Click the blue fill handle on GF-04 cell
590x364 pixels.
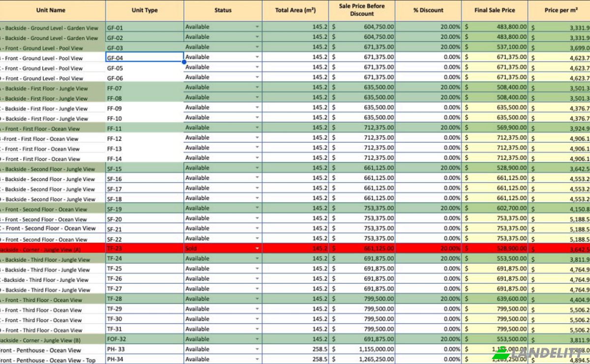(x=184, y=62)
